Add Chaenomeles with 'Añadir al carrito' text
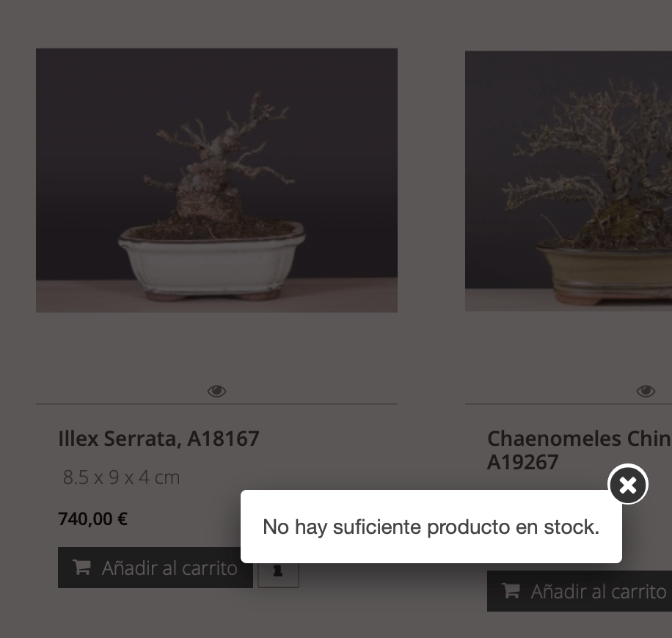 pyautogui.click(x=599, y=591)
